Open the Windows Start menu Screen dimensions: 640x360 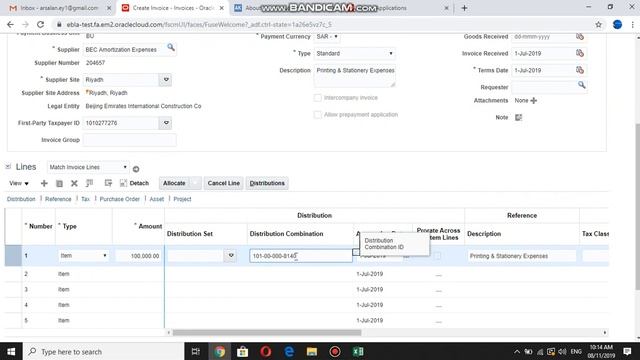click(11, 351)
